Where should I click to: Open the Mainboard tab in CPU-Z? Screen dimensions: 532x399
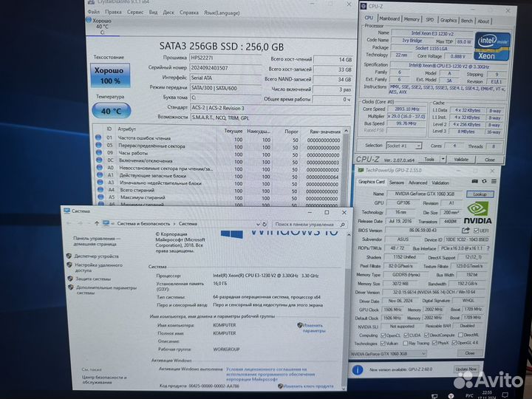coord(389,19)
